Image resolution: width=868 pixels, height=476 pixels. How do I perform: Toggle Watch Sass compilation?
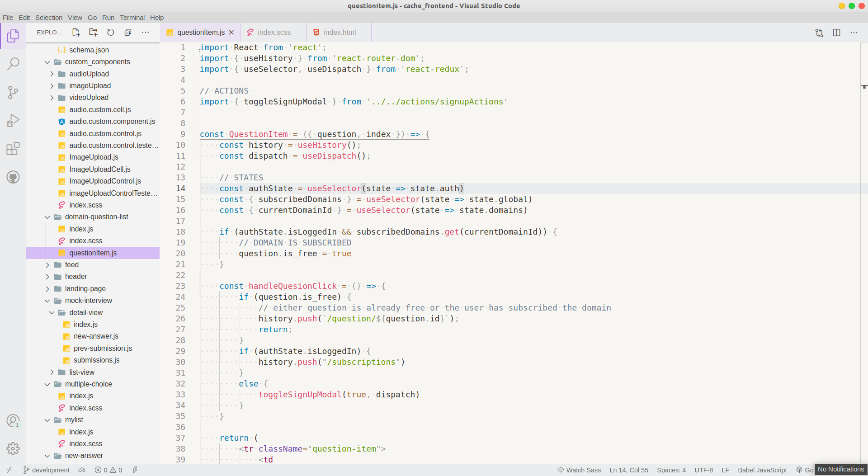pos(579,470)
